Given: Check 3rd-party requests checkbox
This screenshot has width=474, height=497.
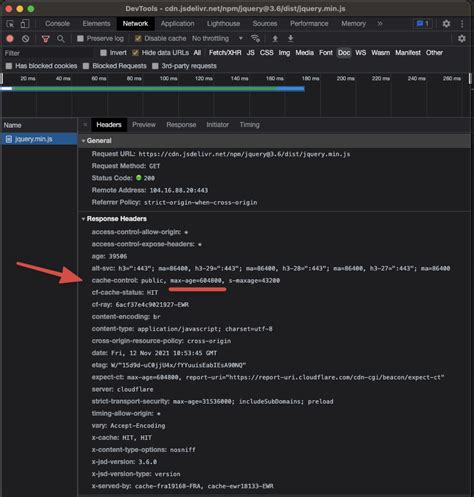Looking at the screenshot, I should [x=155, y=66].
